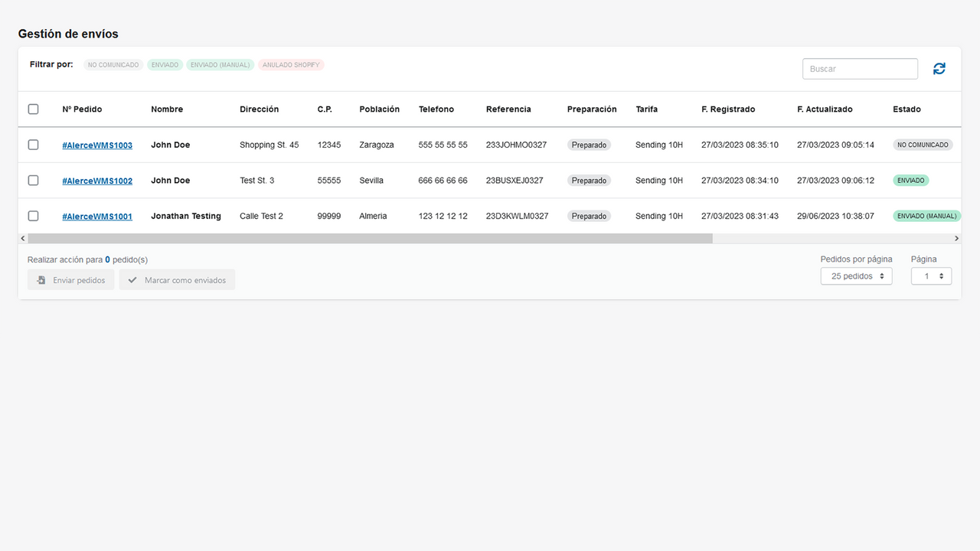Click the Población column header
Screen dimensions: 980x551
(x=380, y=109)
